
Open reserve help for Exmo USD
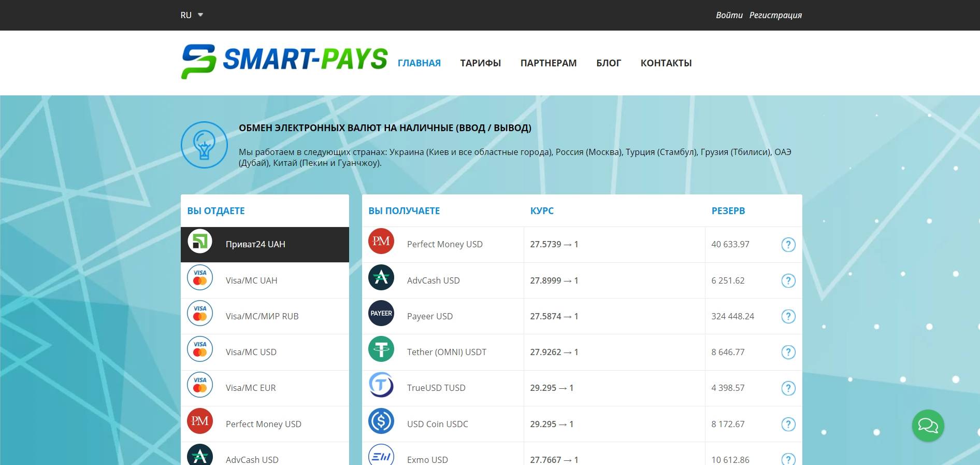click(x=788, y=459)
